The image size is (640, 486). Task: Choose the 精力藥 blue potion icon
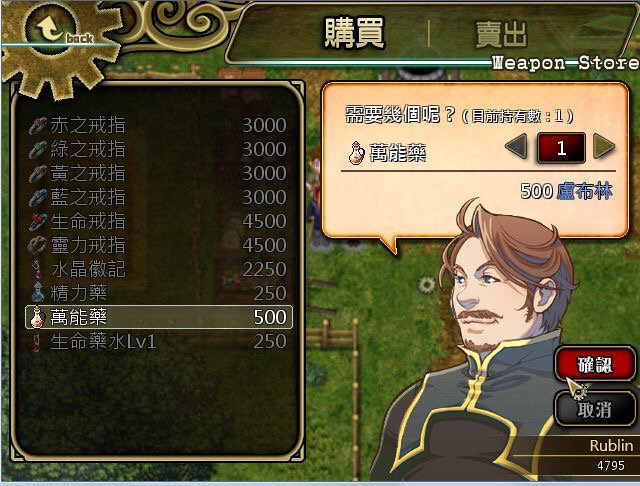pos(38,293)
